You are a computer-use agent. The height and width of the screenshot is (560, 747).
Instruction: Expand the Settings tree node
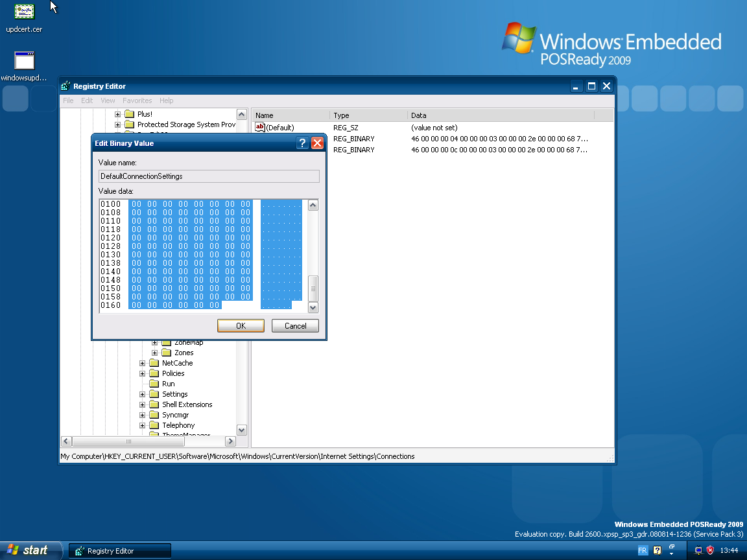tap(142, 394)
